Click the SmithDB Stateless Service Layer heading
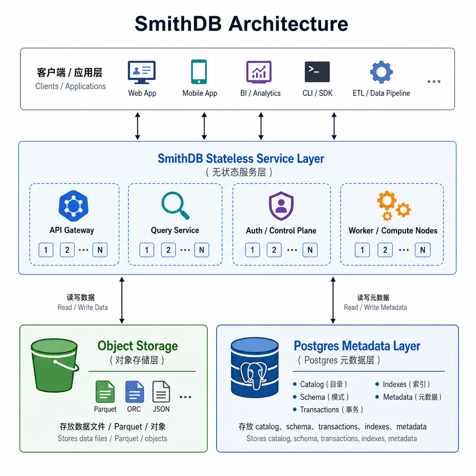Image resolution: width=476 pixels, height=476 pixels. (x=241, y=159)
